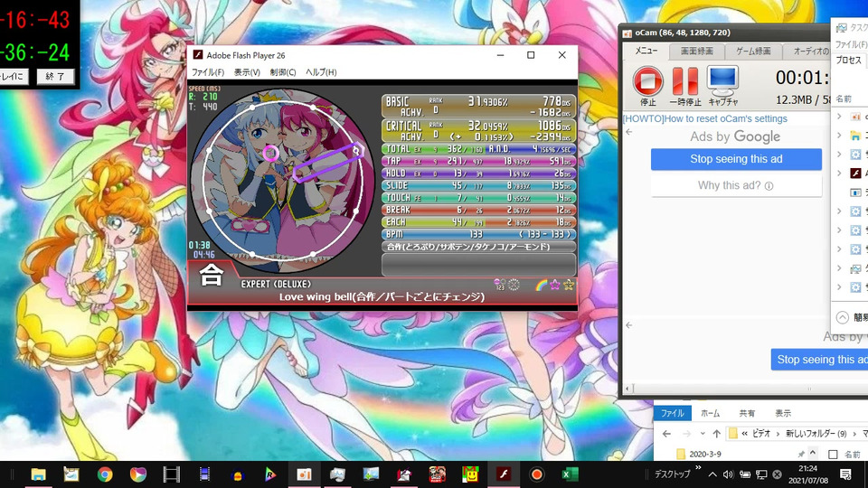Expand the Flash Player process row in Task Manager
This screenshot has width=868, height=488.
click(839, 174)
